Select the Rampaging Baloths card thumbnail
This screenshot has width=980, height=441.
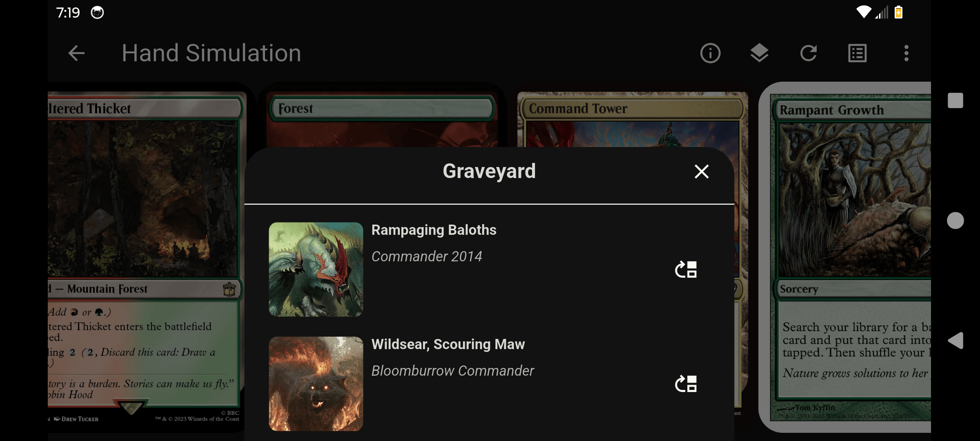(x=316, y=269)
